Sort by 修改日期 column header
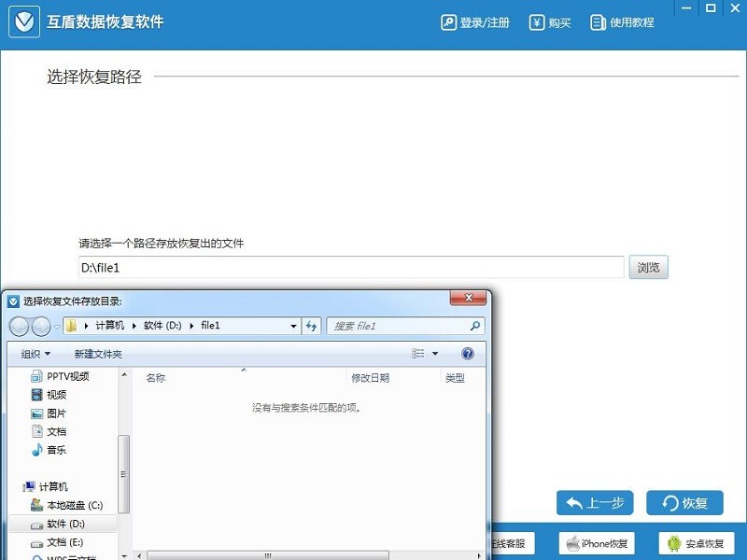The height and width of the screenshot is (560, 747). click(x=370, y=378)
